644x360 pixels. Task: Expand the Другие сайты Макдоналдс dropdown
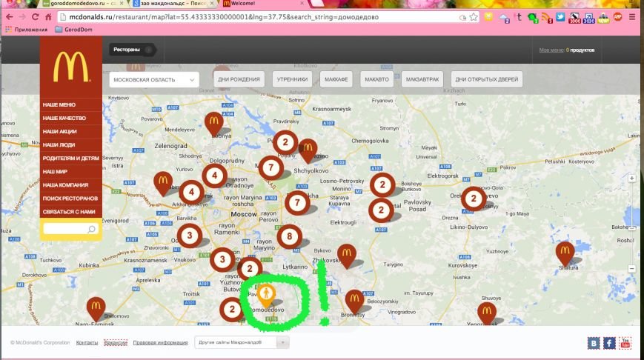(242, 342)
